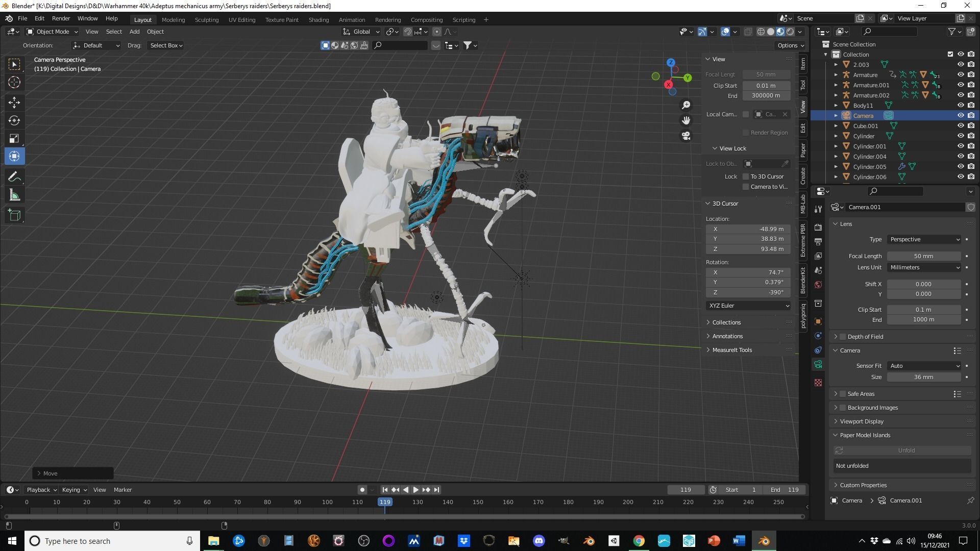Jump to the start frame button
Image resolution: width=980 pixels, height=551 pixels.
385,490
